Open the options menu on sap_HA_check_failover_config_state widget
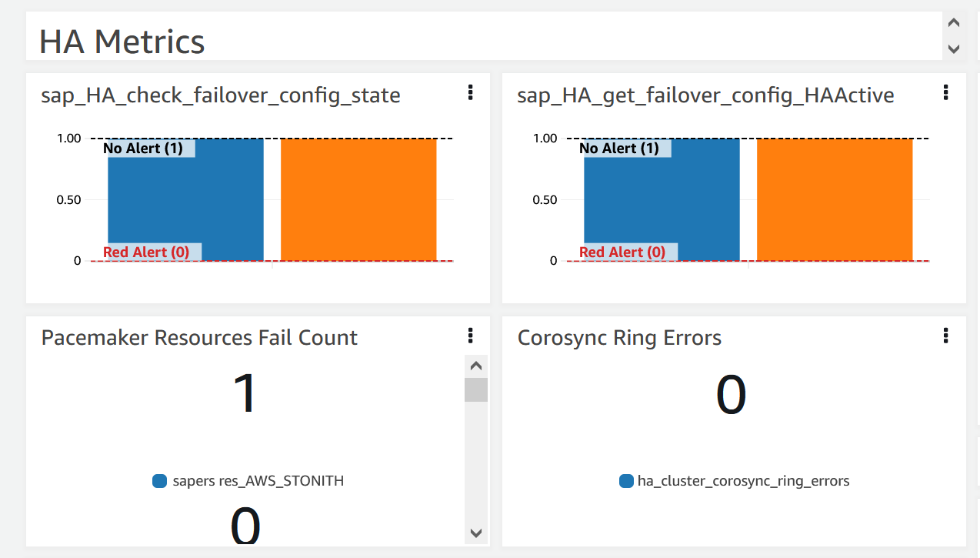980x558 pixels. (470, 92)
